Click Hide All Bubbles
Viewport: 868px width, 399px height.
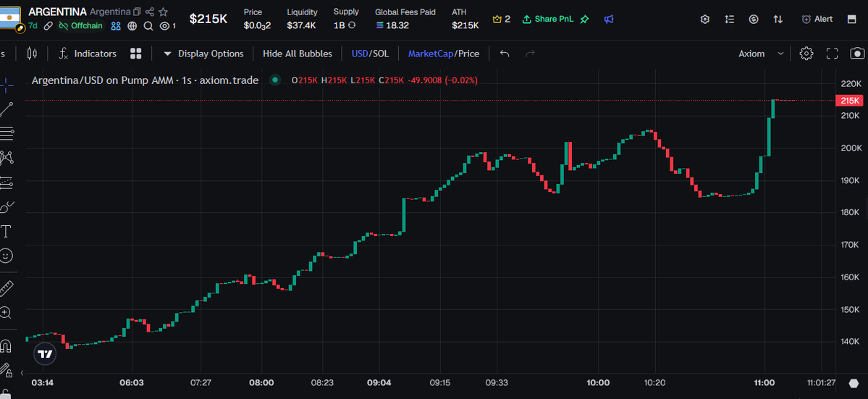(x=298, y=54)
